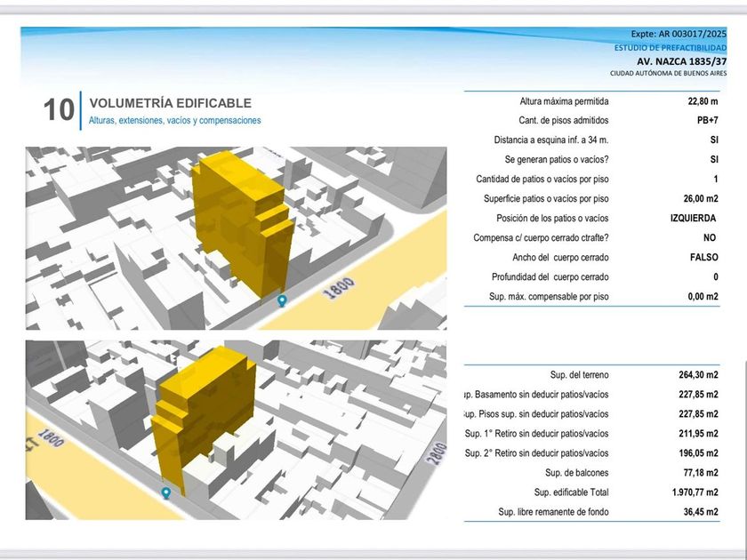The width and height of the screenshot is (747, 560).
Task: Click the 1800 street label in top map
Action: click(x=339, y=289)
